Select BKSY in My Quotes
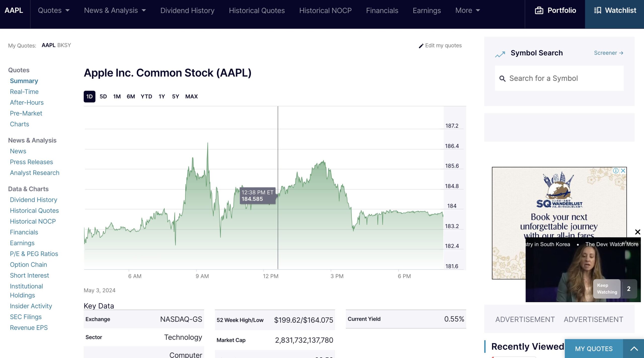 64,45
